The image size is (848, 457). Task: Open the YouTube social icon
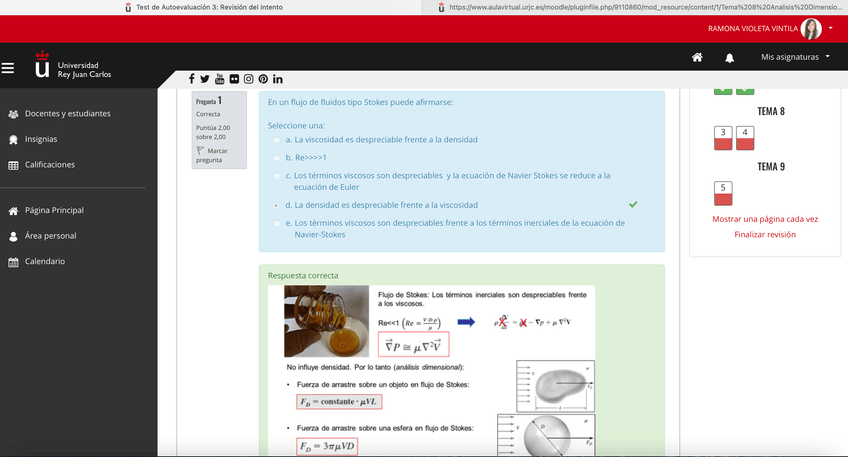point(220,79)
